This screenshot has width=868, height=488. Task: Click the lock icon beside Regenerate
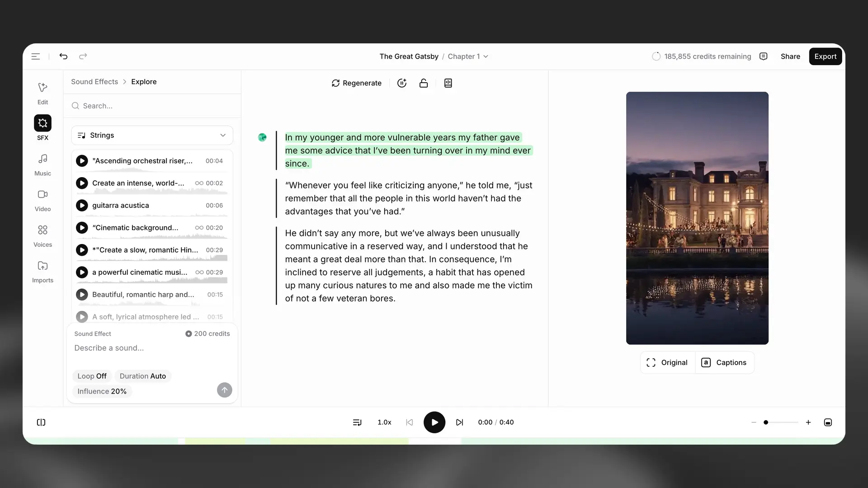tap(424, 83)
